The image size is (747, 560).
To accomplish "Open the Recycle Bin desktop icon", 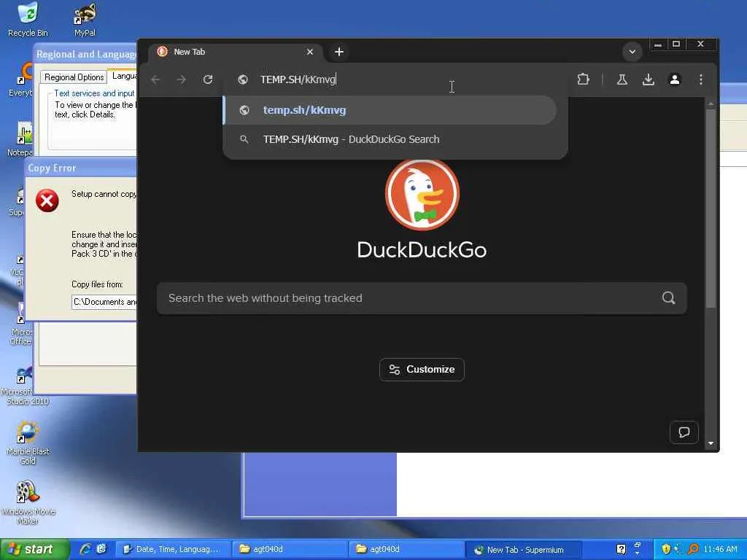I will (x=28, y=20).
